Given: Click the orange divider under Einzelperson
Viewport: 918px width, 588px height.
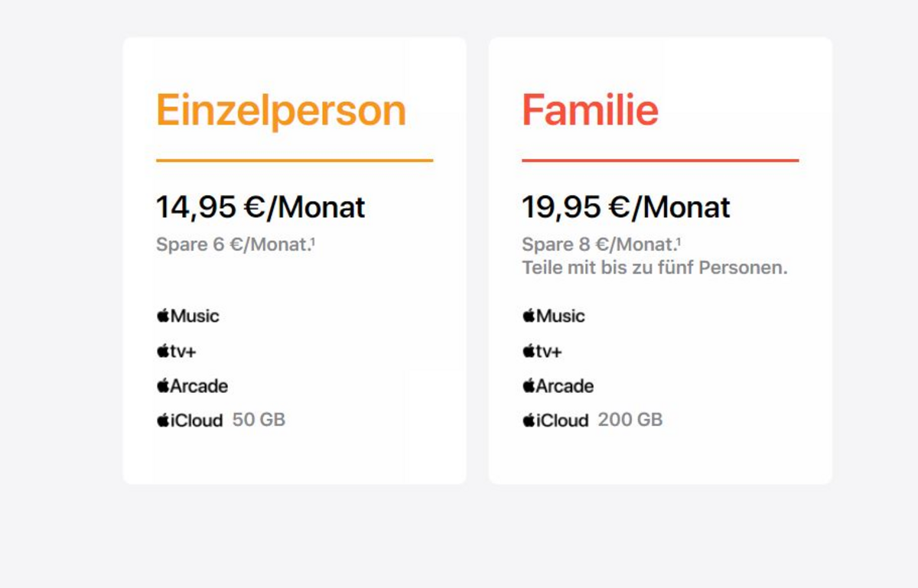Looking at the screenshot, I should 295,161.
